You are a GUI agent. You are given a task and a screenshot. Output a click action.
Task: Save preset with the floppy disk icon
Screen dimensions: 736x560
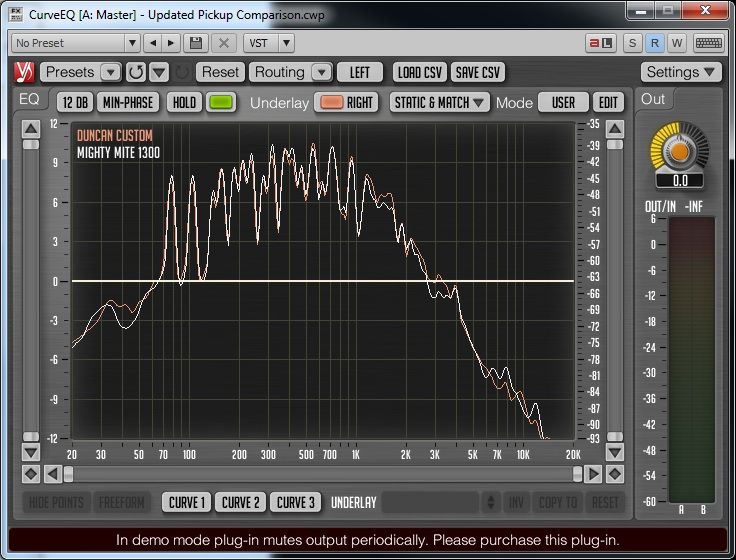(x=196, y=43)
